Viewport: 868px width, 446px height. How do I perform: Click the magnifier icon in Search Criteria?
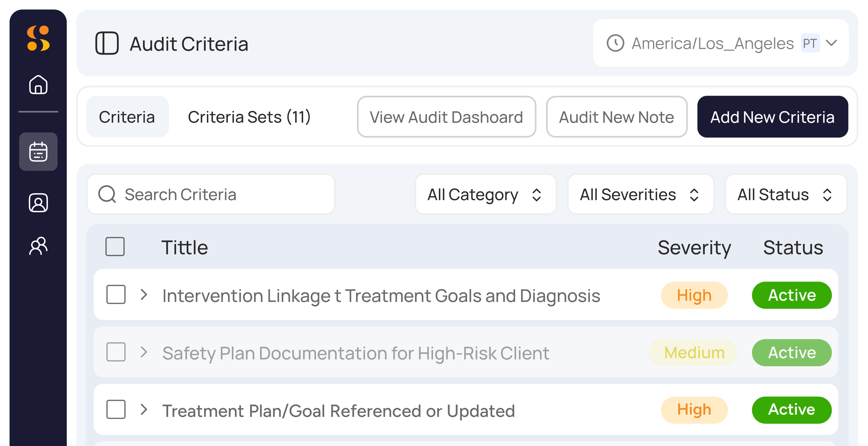click(x=107, y=194)
